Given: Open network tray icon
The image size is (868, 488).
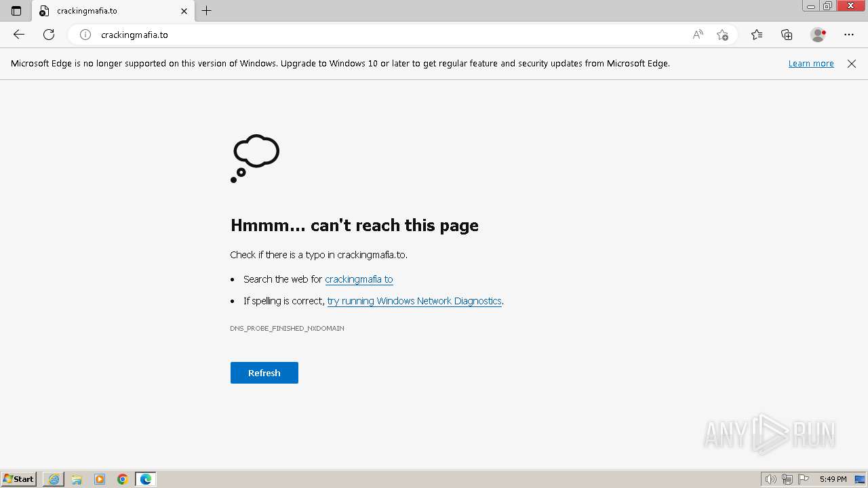Looking at the screenshot, I should pos(787,479).
